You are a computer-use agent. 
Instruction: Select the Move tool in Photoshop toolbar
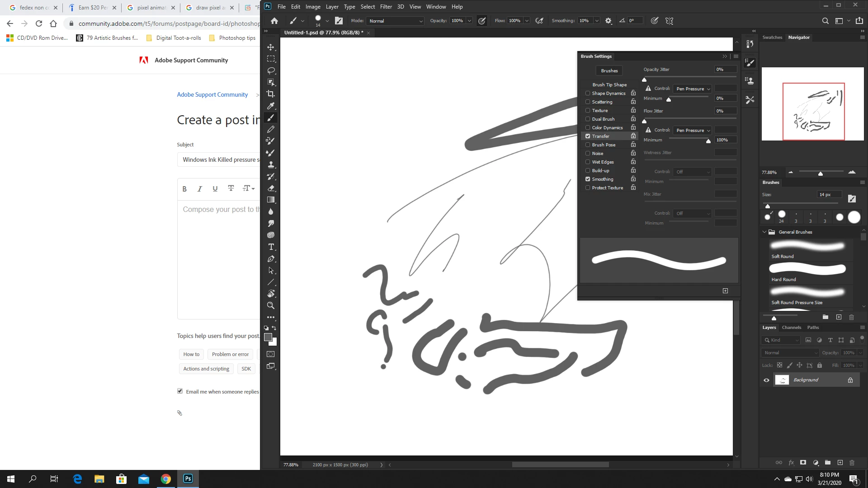(x=271, y=47)
